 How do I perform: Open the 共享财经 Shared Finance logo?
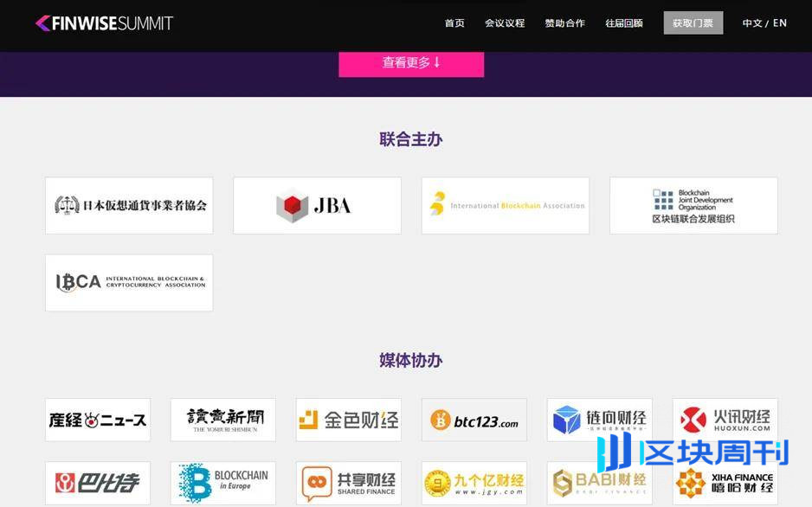349,483
